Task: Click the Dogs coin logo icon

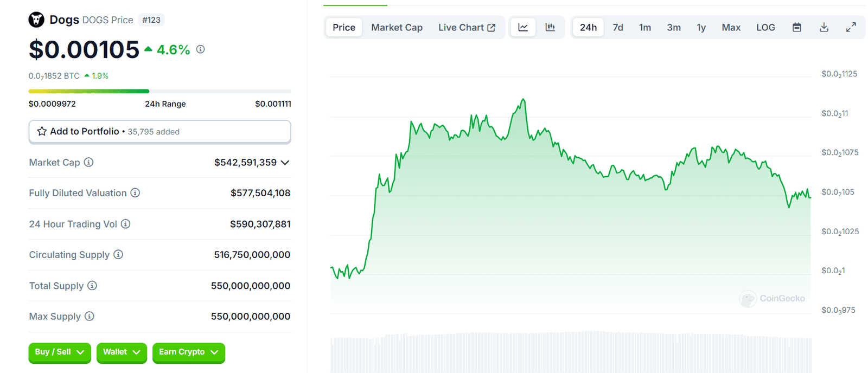Action: click(x=36, y=20)
